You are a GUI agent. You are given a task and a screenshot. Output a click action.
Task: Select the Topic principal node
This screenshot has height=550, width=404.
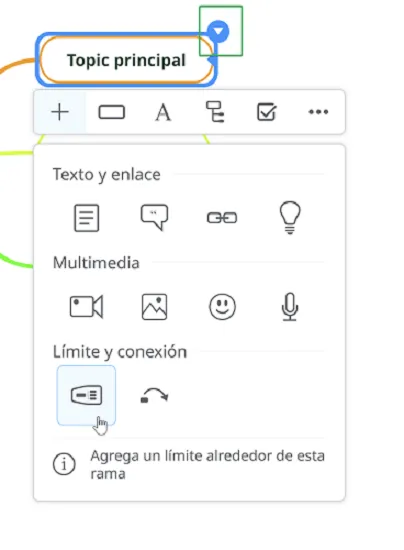click(126, 60)
